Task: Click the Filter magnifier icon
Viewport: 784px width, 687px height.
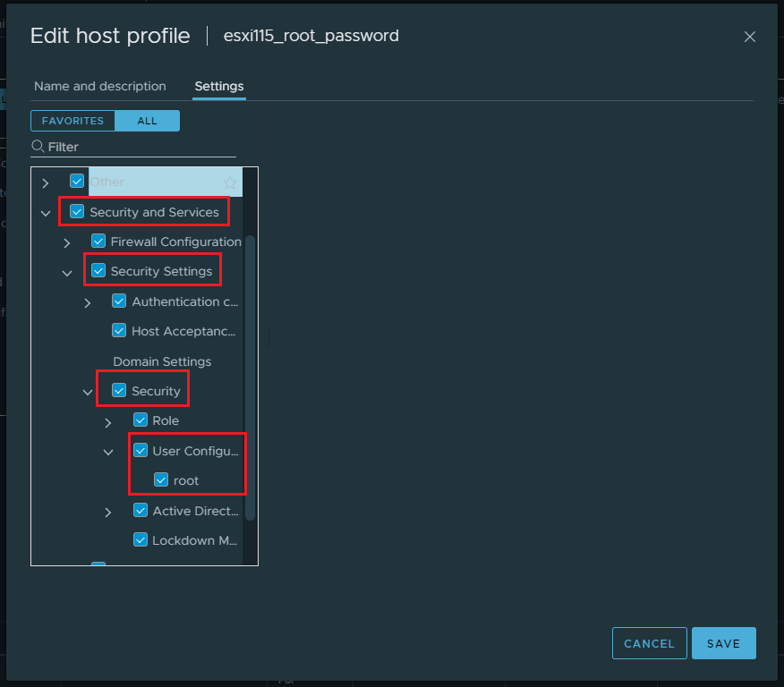Action: tap(38, 147)
